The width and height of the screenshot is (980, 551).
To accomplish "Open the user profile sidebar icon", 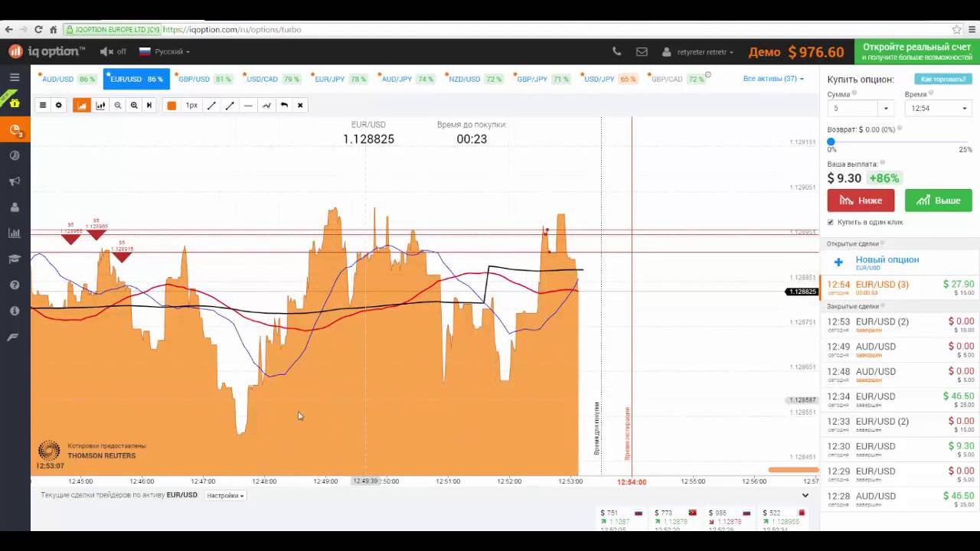I will pyautogui.click(x=15, y=207).
